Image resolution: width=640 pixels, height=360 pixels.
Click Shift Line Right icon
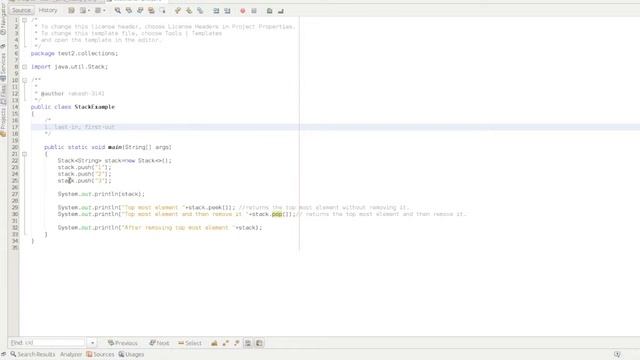point(227,11)
